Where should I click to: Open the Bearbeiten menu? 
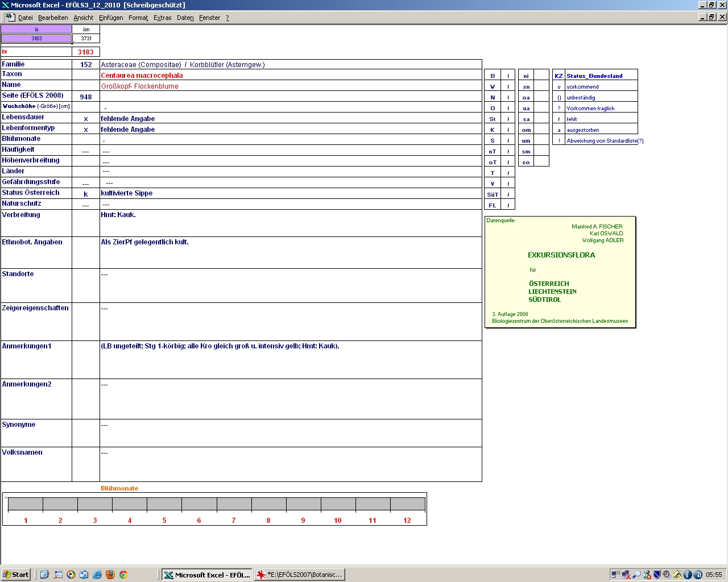click(53, 18)
